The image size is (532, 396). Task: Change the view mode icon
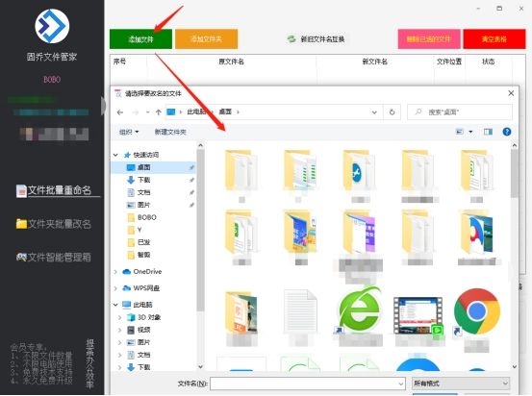460,132
